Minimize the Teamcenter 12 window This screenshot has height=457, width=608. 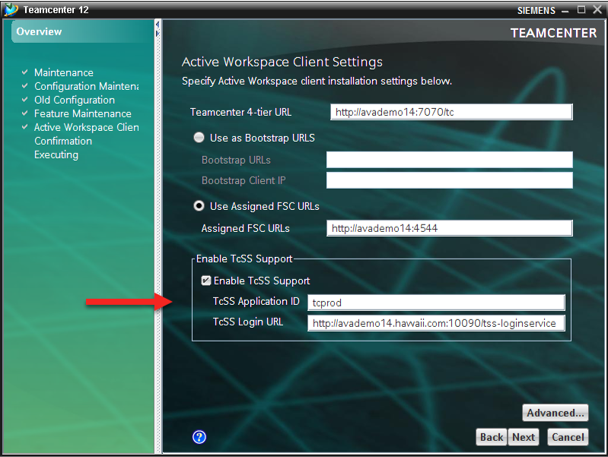565,10
